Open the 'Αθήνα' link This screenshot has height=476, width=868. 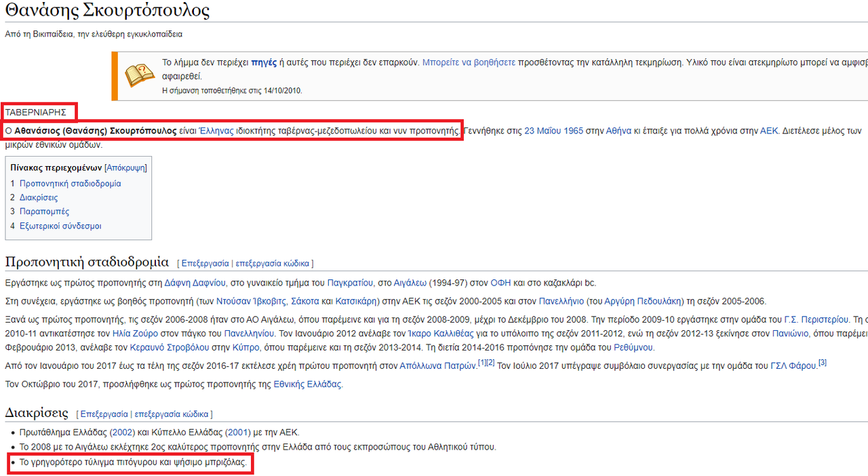[618, 131]
